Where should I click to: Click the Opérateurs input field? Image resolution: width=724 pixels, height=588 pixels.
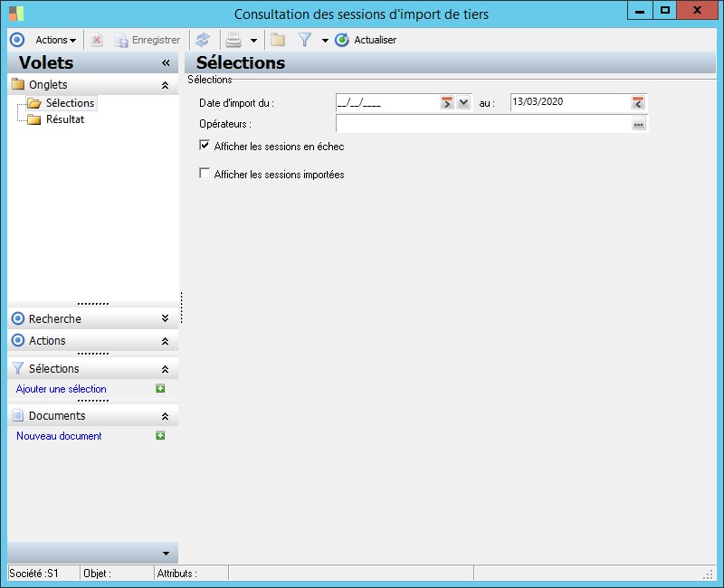(x=483, y=124)
